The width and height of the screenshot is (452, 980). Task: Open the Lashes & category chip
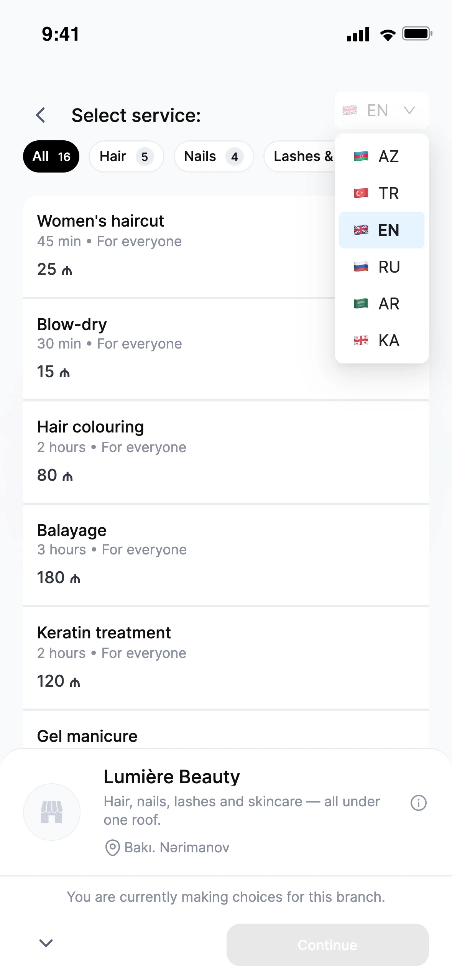click(x=299, y=156)
